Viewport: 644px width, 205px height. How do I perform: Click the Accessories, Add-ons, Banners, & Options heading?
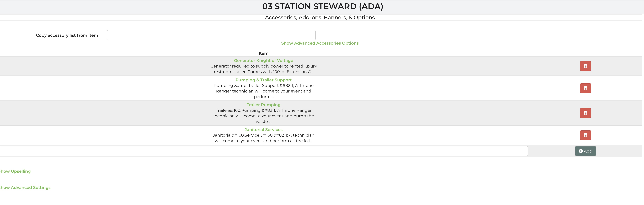coord(319,17)
